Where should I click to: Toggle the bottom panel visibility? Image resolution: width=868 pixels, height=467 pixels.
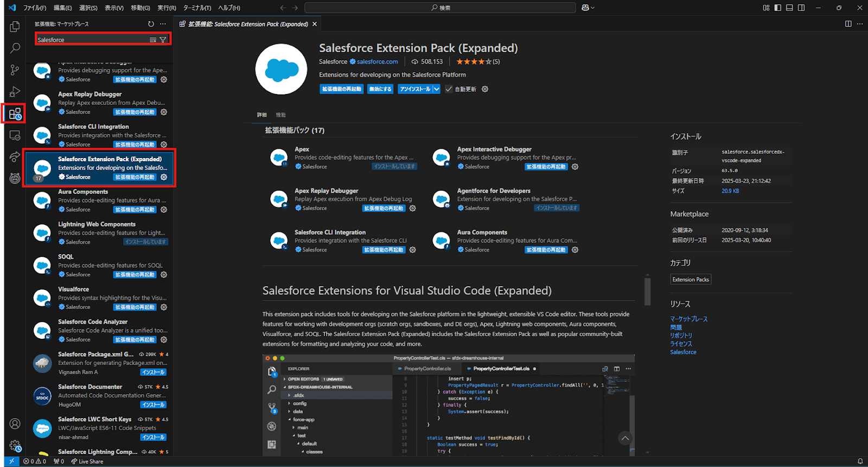point(789,8)
